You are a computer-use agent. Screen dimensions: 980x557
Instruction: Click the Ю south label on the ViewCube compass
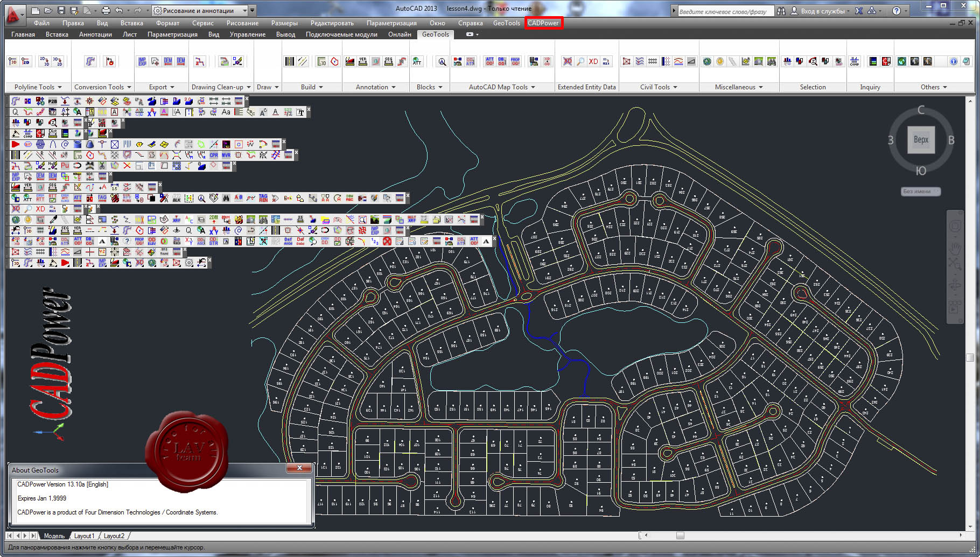tap(921, 171)
